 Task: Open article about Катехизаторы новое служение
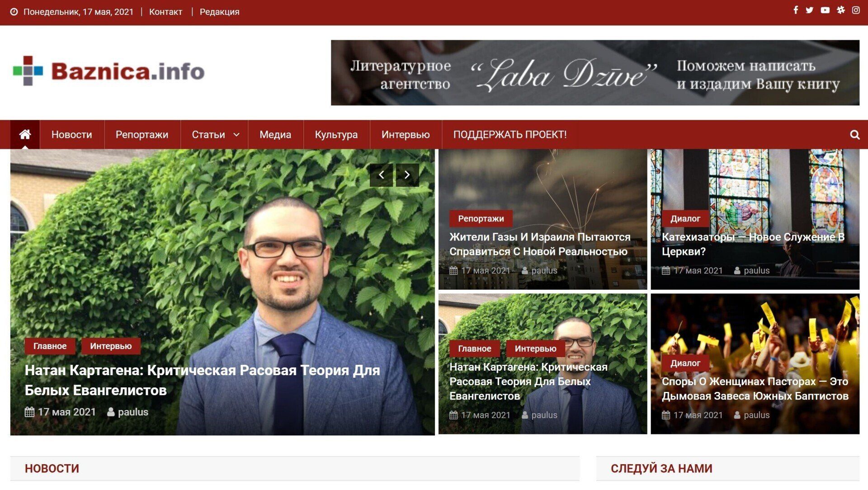click(x=753, y=244)
